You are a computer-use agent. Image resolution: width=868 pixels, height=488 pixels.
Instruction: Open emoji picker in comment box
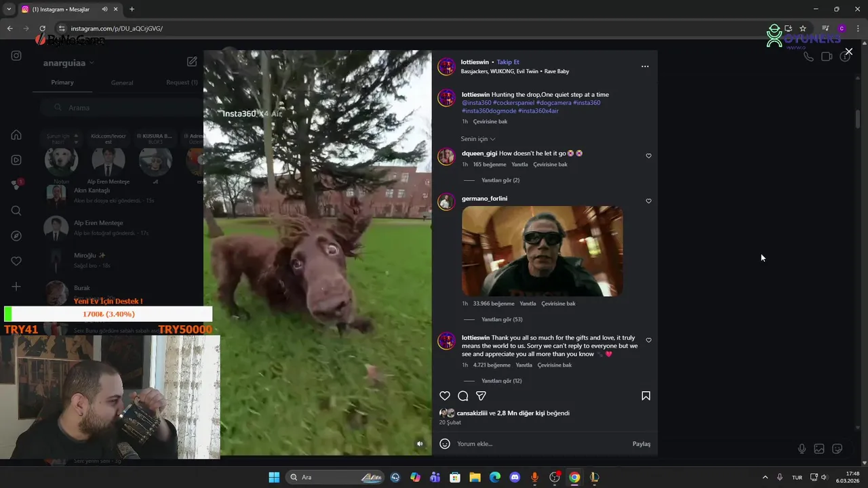click(445, 444)
